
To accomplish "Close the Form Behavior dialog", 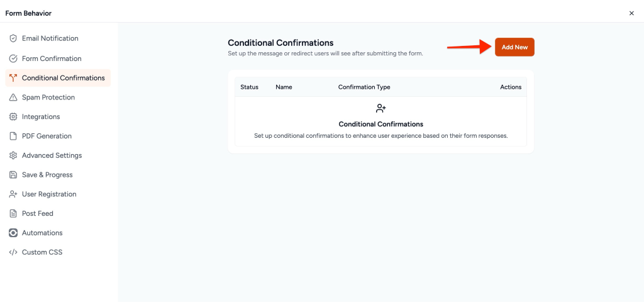I will (631, 13).
